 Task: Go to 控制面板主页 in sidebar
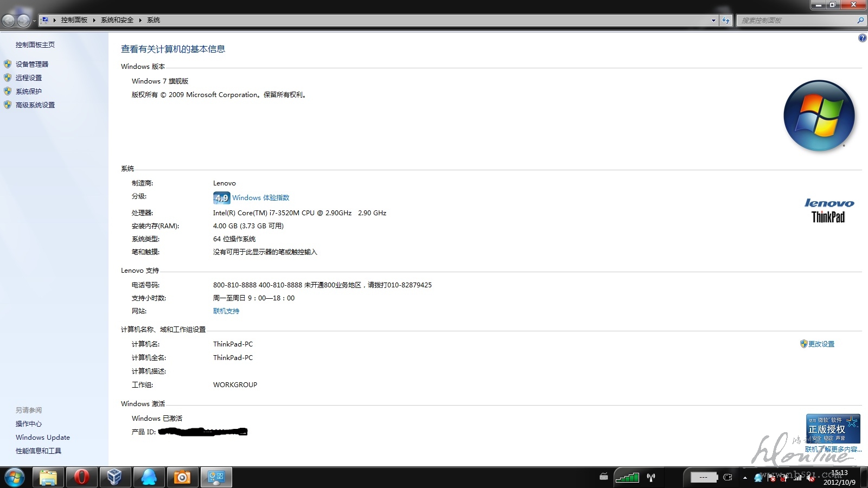(x=35, y=45)
